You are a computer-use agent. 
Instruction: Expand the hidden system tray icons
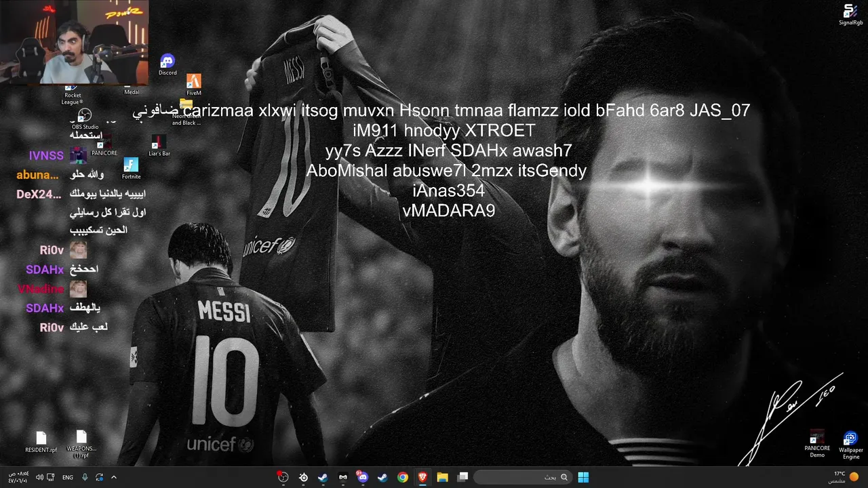coord(114,477)
